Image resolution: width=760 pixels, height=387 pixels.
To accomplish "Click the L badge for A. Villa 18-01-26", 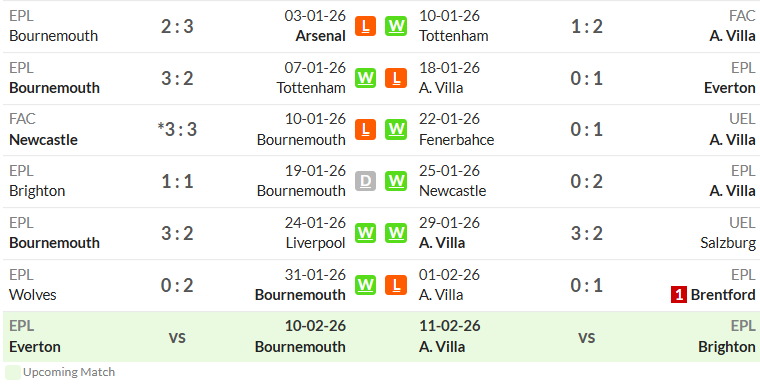I will coord(396,78).
